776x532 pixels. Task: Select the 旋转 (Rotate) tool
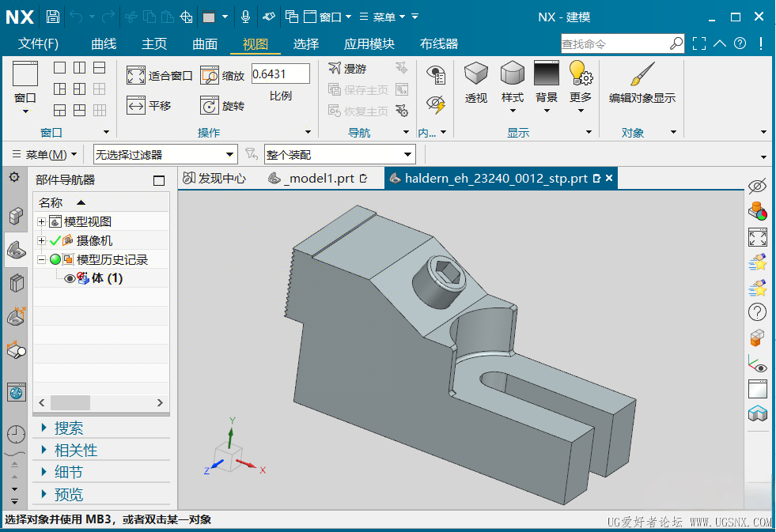tap(210, 105)
